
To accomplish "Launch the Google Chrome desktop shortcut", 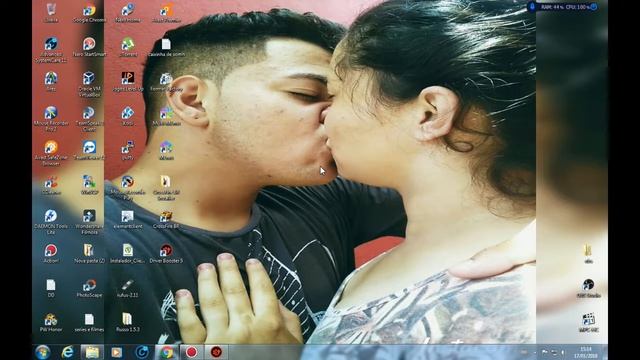I will click(x=89, y=12).
